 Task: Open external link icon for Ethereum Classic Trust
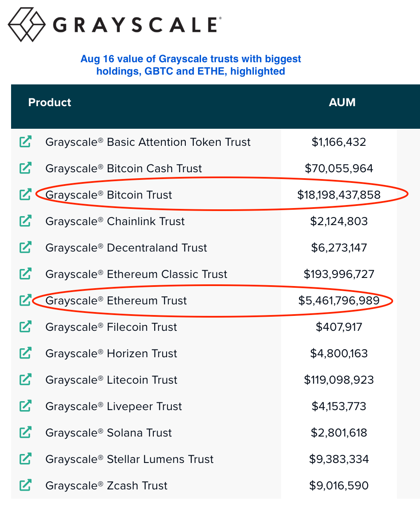point(26,274)
